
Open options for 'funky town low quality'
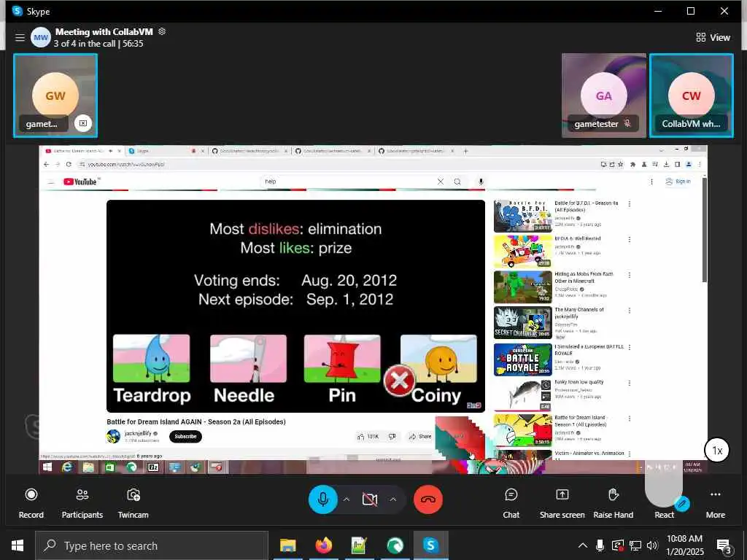click(x=630, y=383)
